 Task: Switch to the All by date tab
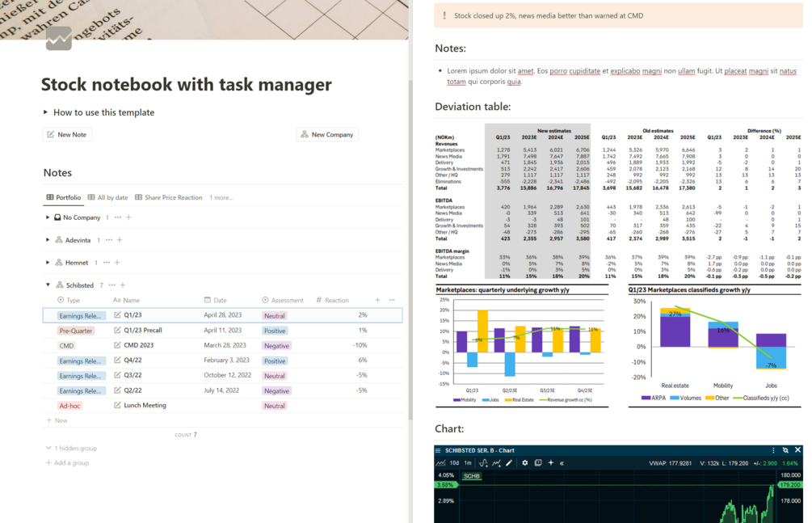[x=107, y=197]
